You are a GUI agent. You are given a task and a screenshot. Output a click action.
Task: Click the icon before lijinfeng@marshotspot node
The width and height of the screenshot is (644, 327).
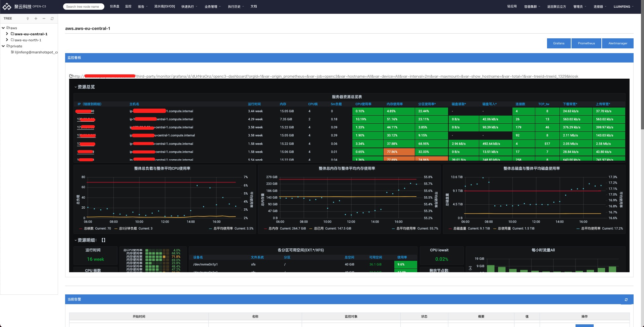12,52
